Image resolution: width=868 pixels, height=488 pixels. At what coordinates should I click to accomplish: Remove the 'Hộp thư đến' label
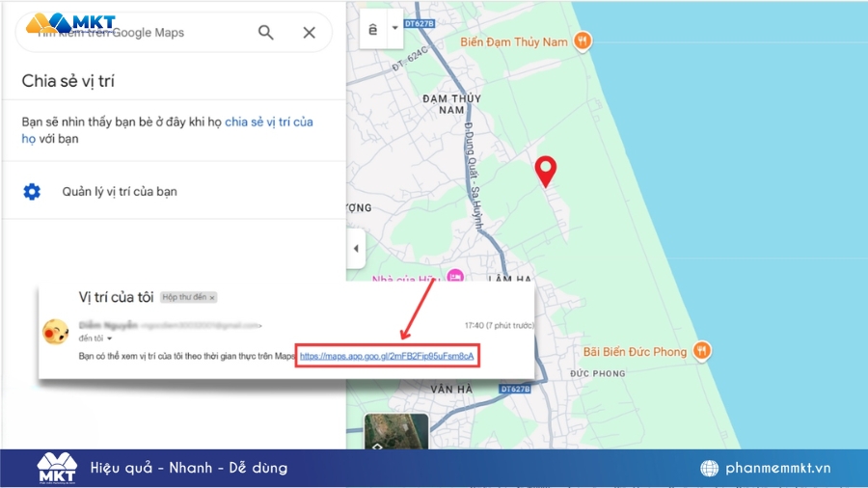pos(212,298)
